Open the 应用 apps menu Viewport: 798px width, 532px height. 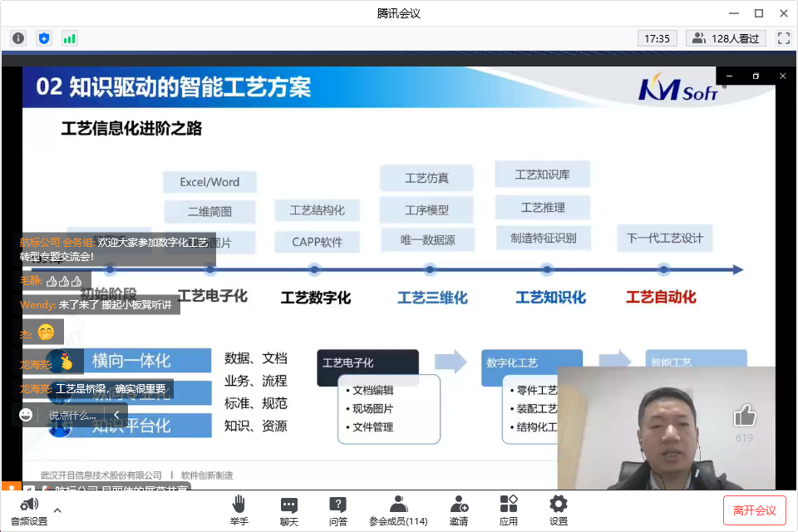(x=509, y=510)
